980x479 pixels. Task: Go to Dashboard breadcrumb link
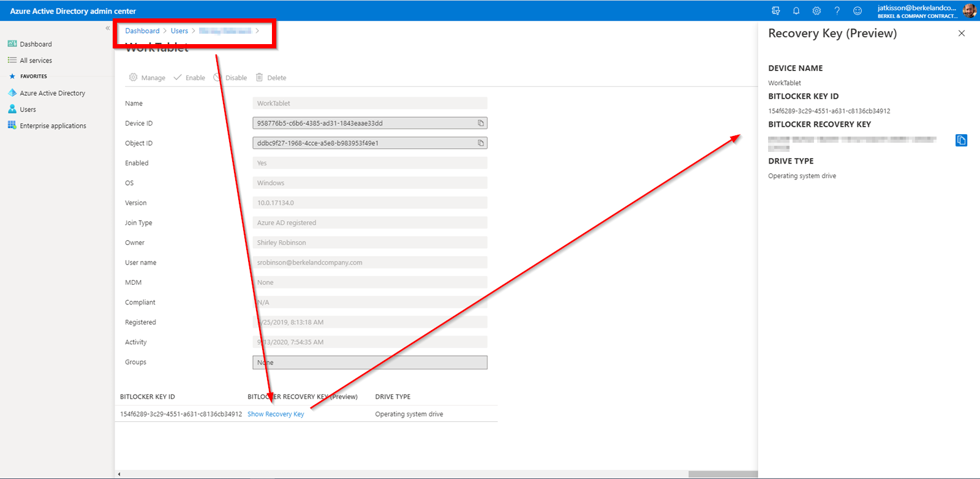[x=142, y=31]
